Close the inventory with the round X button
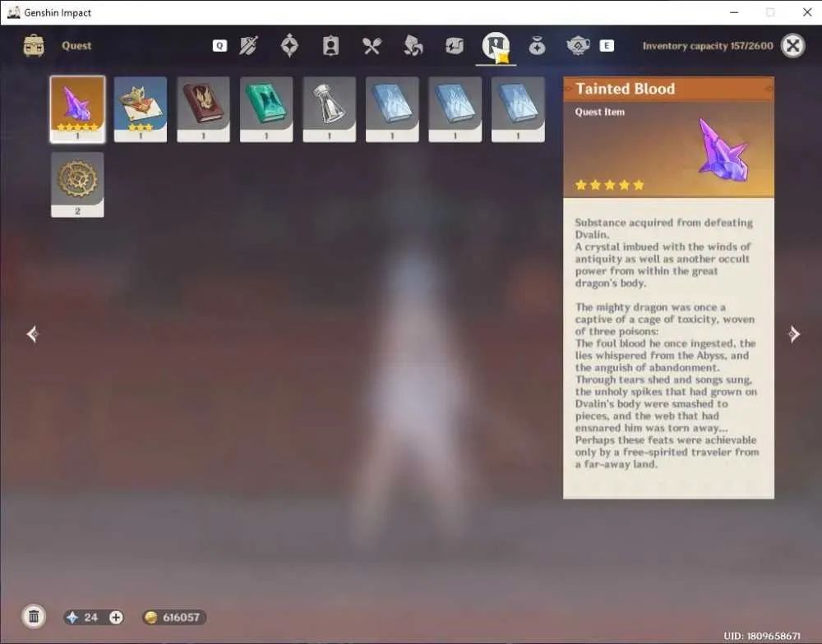822x644 pixels. click(x=792, y=45)
